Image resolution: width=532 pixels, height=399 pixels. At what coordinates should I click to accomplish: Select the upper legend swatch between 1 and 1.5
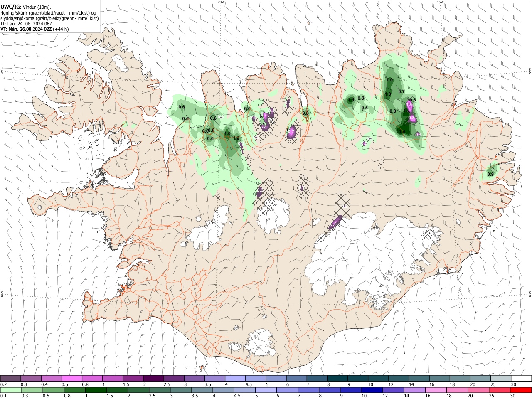pos(113,378)
